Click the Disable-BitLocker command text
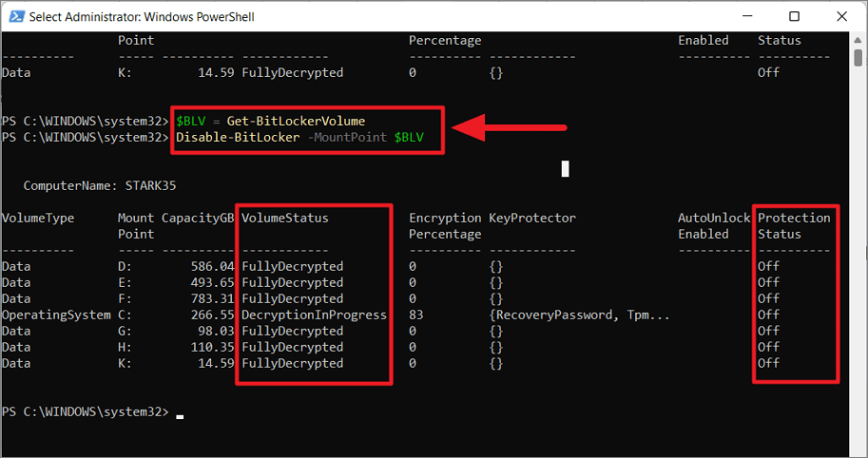This screenshot has width=868, height=458. tap(238, 137)
